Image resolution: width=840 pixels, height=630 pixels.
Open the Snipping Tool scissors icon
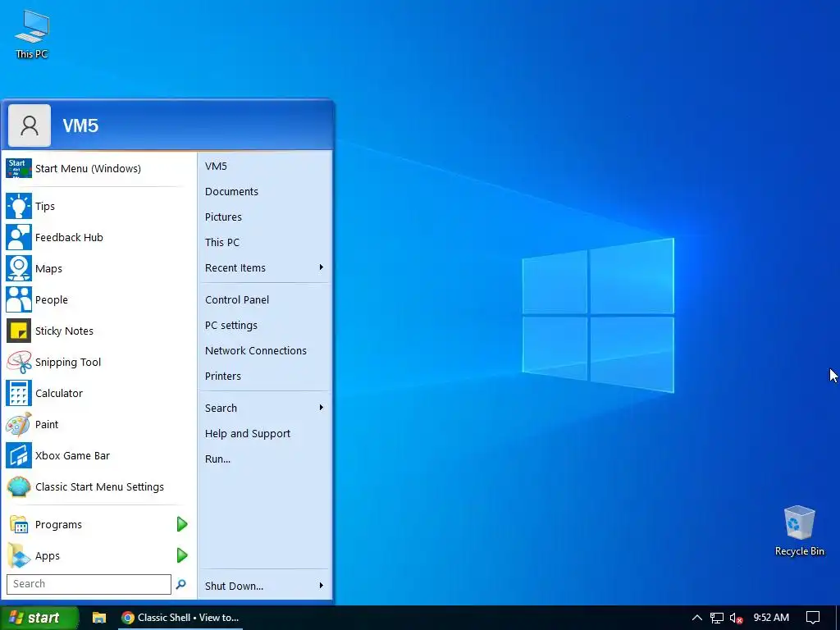[19, 362]
